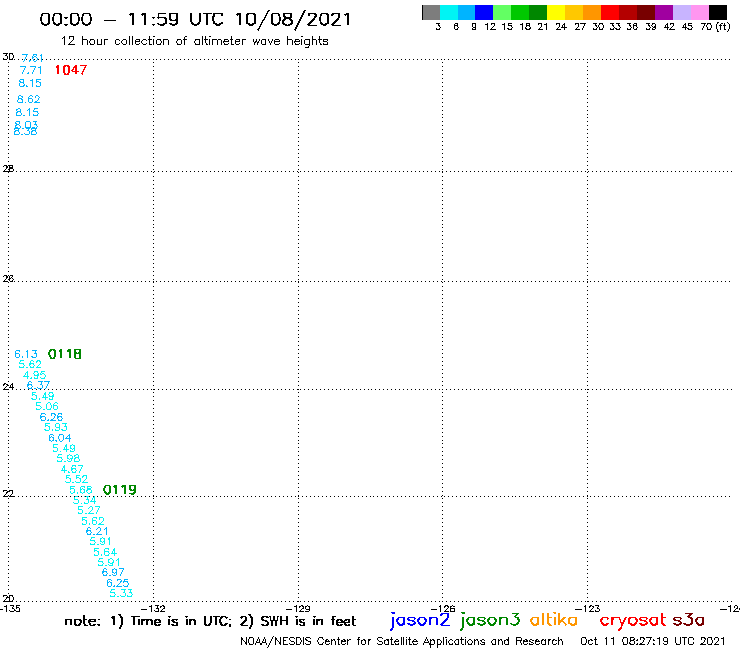Click the longitude axis label -123
Screen dimensions: 740x650
pos(588,608)
